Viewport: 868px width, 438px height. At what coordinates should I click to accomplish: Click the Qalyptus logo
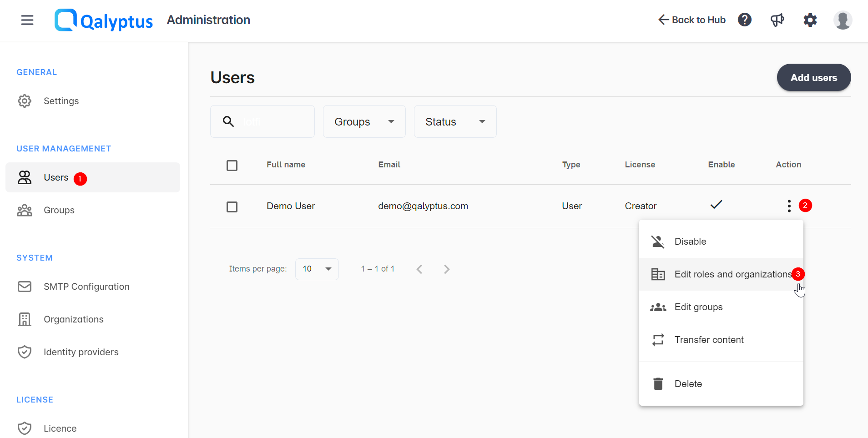(x=104, y=20)
